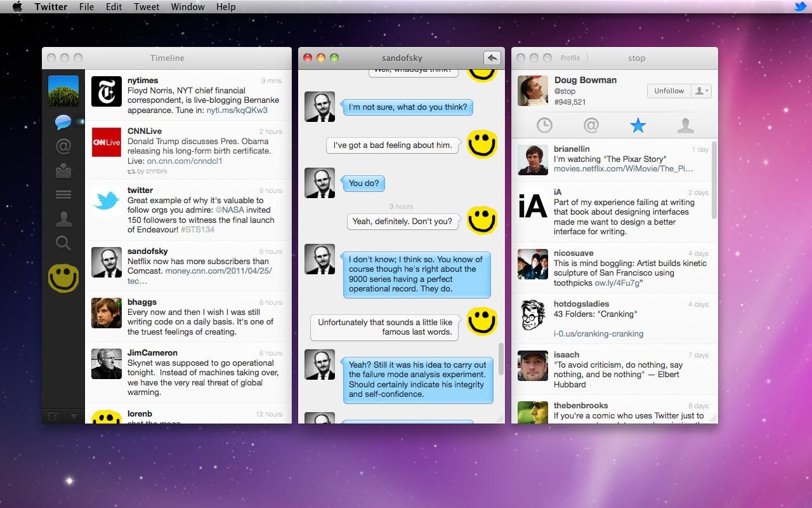812x508 pixels.
Task: Compose a new tweet
Action: [x=53, y=416]
